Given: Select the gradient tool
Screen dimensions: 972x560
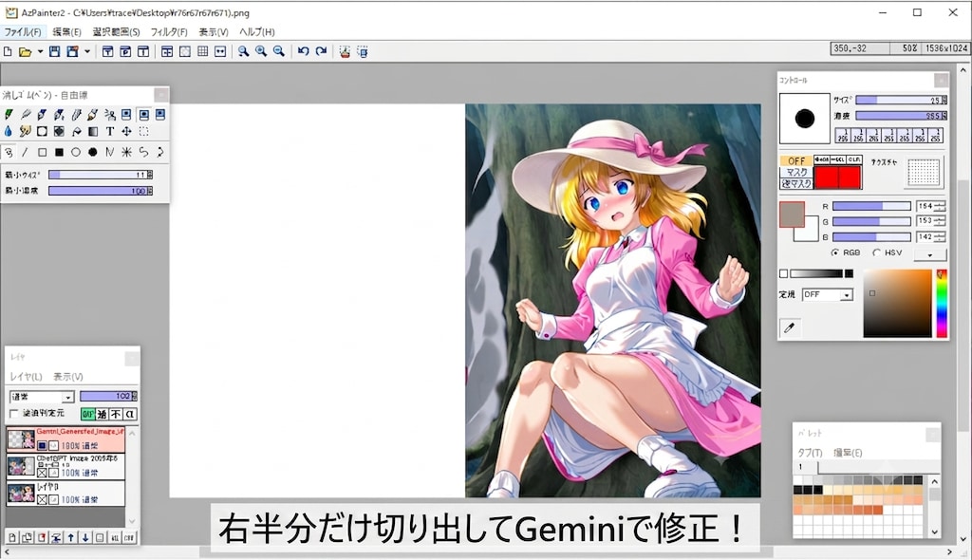Looking at the screenshot, I should 93,132.
